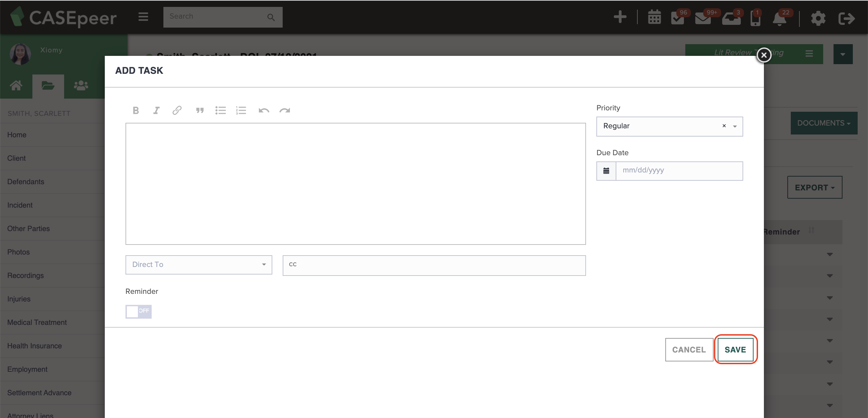
Task: Open Medical Treatment from the sidebar
Action: [x=37, y=322]
